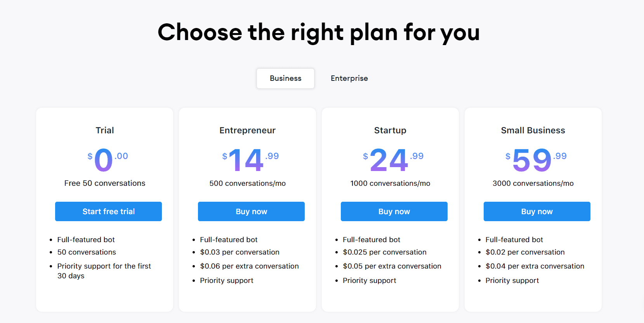This screenshot has height=323, width=644.
Task: Select the Business tab
Action: (285, 78)
